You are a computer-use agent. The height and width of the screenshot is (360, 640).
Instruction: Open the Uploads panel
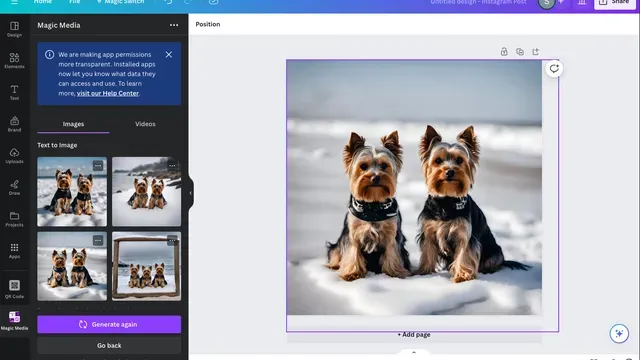click(14, 156)
